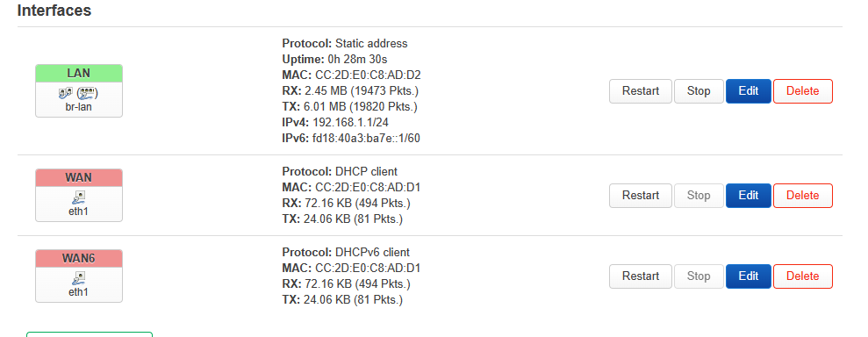Click the WAN6 eth1 port icon

pos(79,278)
